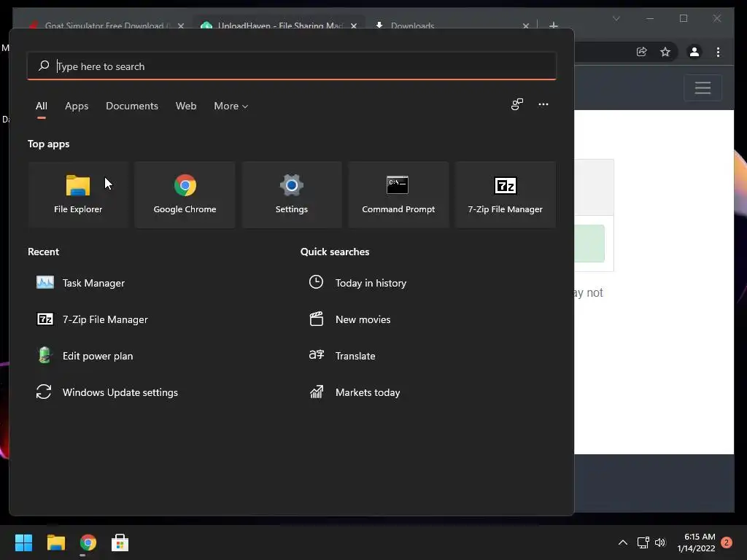This screenshot has height=560, width=747.
Task: Open the volume tray icon
Action: pyautogui.click(x=659, y=542)
